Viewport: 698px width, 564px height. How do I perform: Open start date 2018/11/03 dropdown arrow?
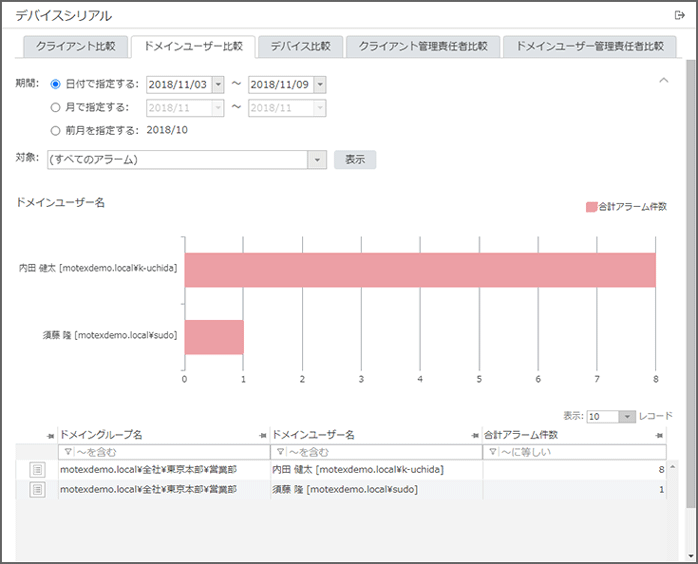click(x=218, y=85)
